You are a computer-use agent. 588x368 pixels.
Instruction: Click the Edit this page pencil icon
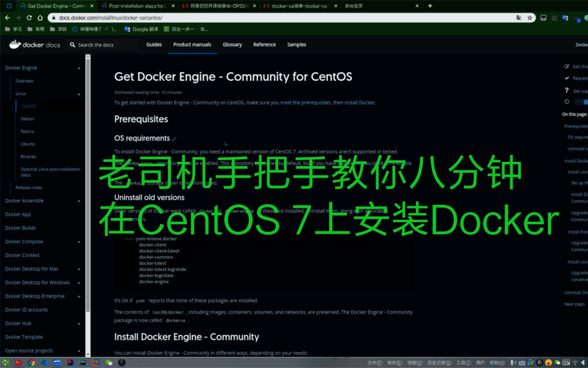(x=566, y=66)
